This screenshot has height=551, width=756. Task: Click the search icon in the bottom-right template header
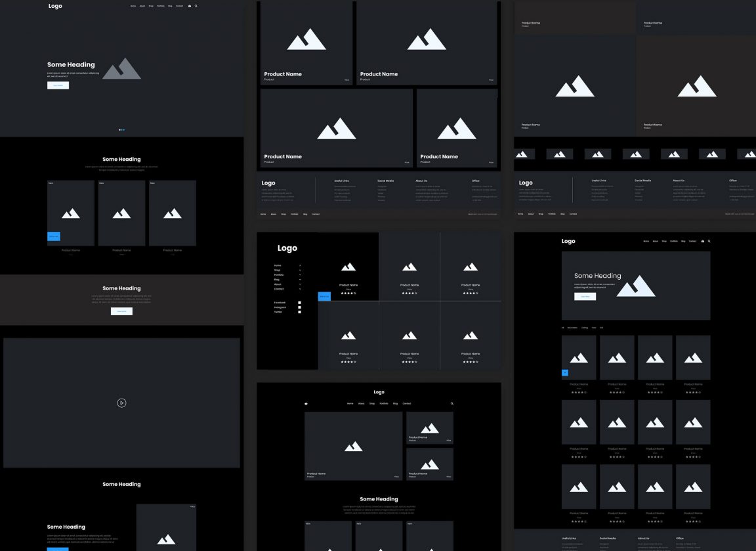click(709, 241)
